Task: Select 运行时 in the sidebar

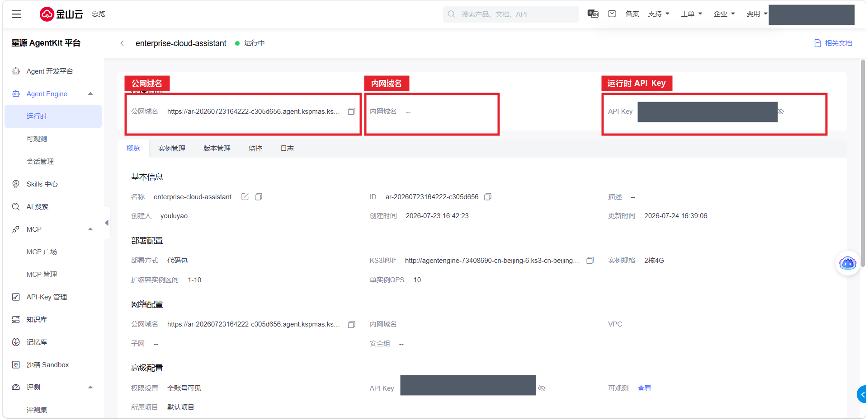Action: click(53, 117)
